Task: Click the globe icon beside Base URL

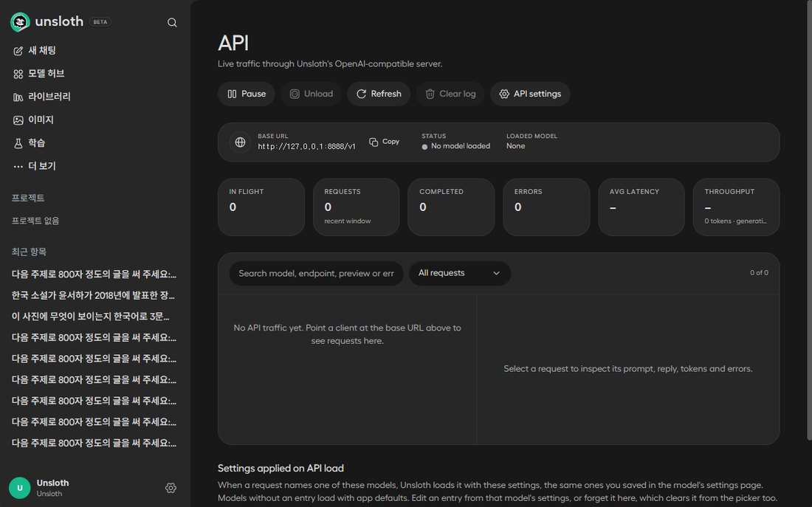Action: [241, 142]
